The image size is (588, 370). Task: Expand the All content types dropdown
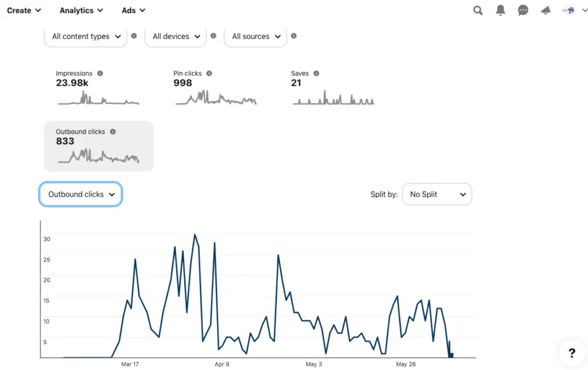click(86, 37)
